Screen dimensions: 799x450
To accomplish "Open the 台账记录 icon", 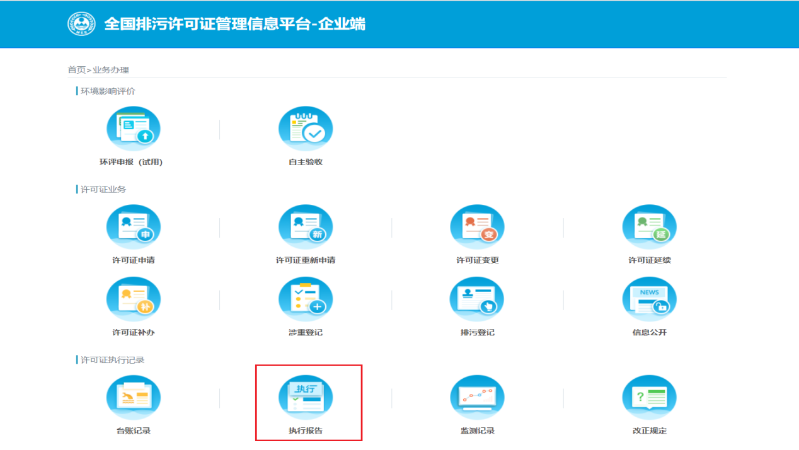I will [133, 397].
